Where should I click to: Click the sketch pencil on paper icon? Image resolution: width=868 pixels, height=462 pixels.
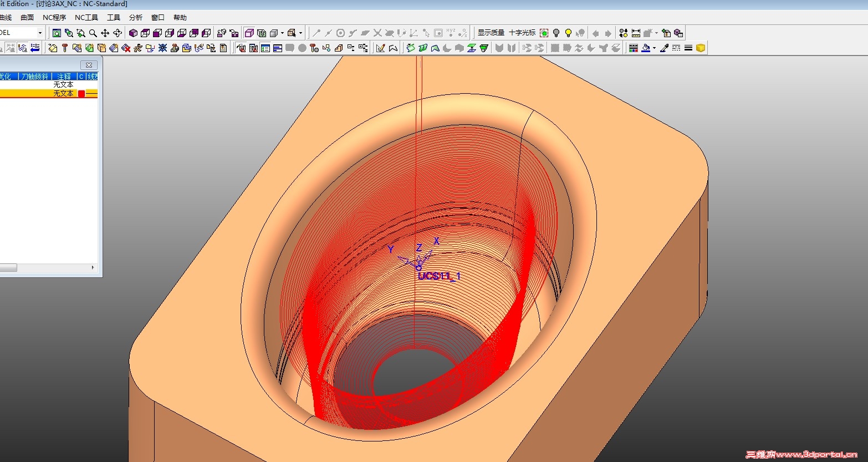point(381,48)
